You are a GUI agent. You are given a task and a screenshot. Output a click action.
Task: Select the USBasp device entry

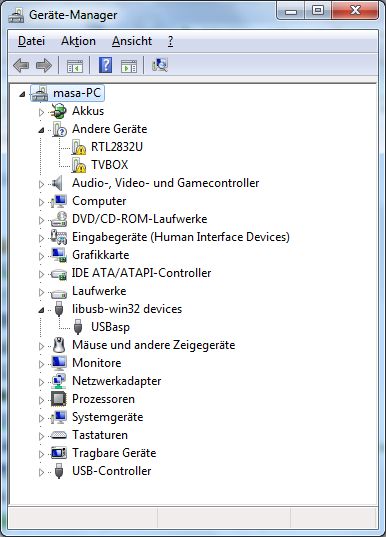coord(110,327)
